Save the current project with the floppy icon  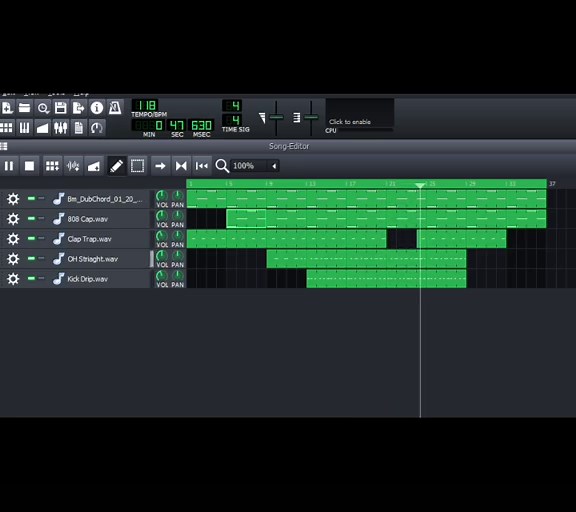click(61, 108)
